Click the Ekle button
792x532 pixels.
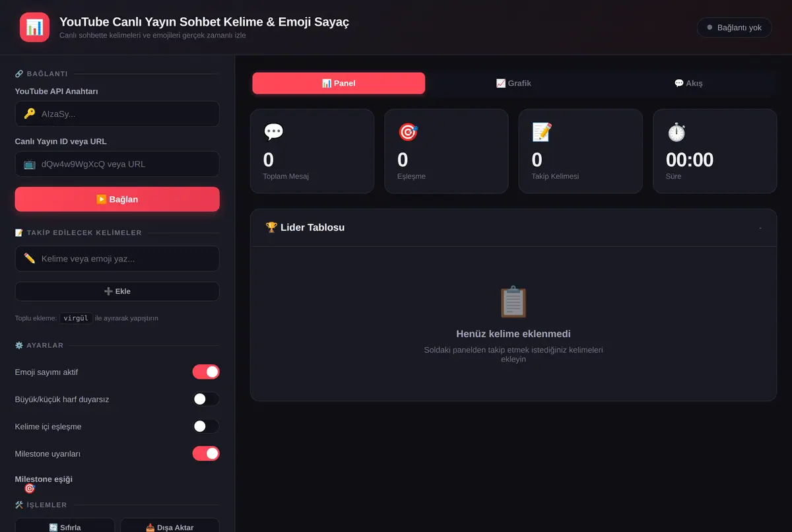point(117,291)
